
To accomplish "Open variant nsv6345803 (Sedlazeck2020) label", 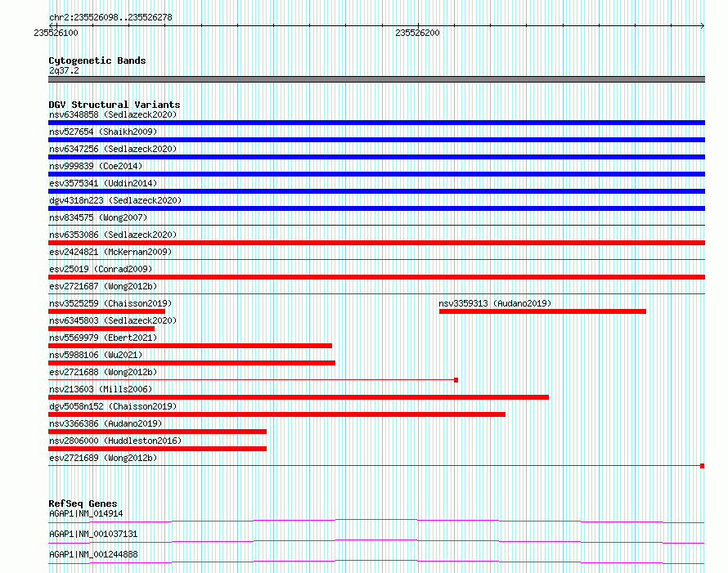I will point(113,320).
